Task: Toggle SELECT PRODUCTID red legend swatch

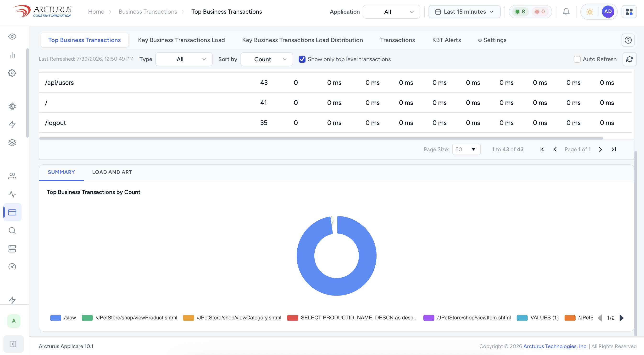Action: [x=293, y=318]
